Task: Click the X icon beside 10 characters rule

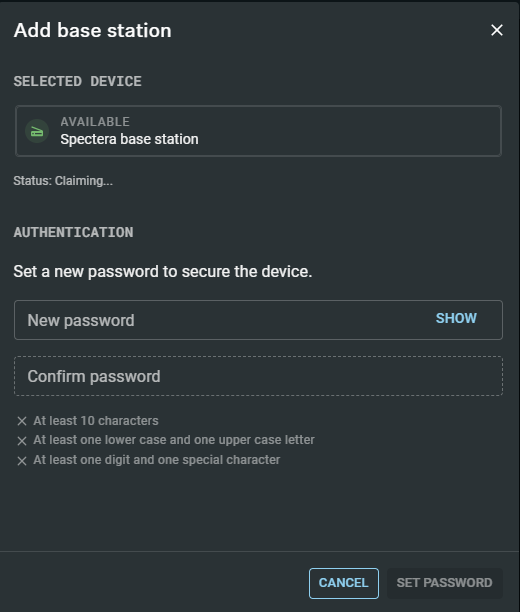Action: (22, 421)
